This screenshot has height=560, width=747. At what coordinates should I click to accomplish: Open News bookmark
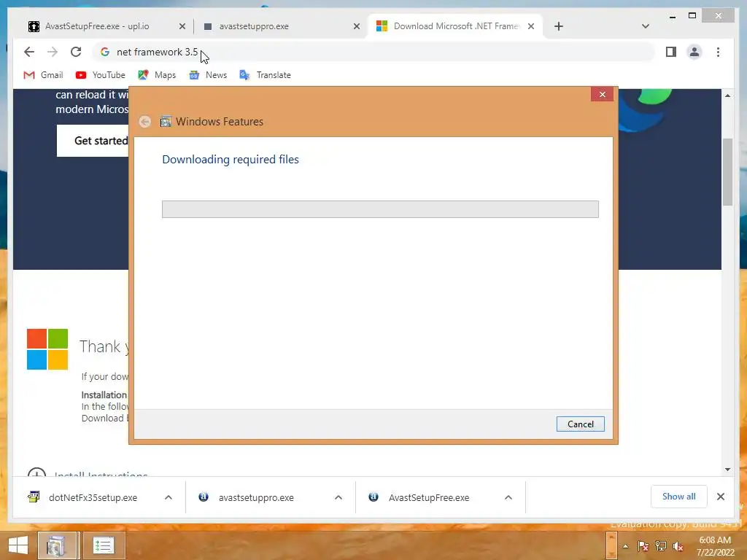[x=208, y=75]
